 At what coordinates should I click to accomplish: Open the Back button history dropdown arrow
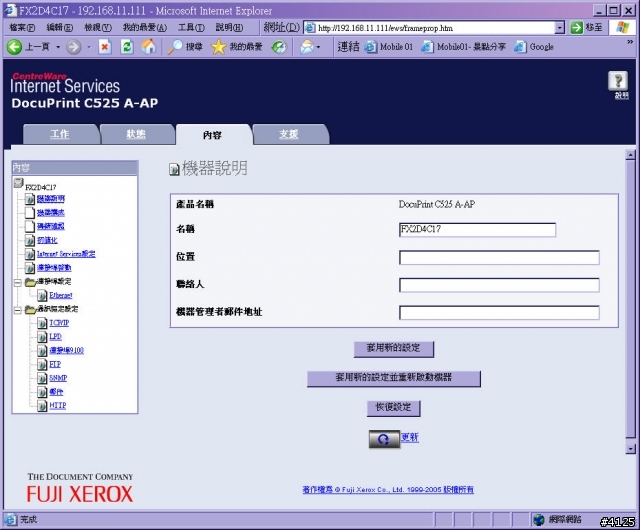click(x=58, y=47)
